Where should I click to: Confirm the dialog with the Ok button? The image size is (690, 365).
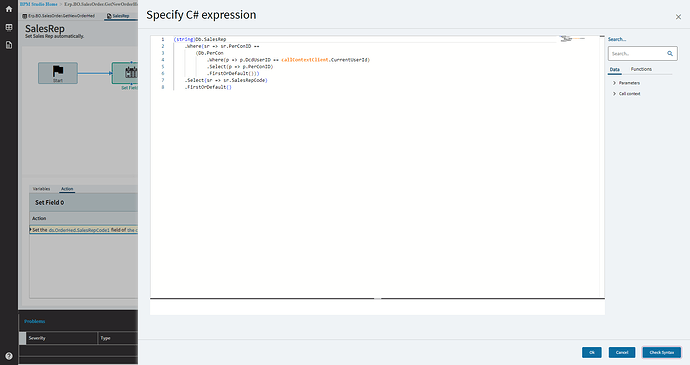592,352
